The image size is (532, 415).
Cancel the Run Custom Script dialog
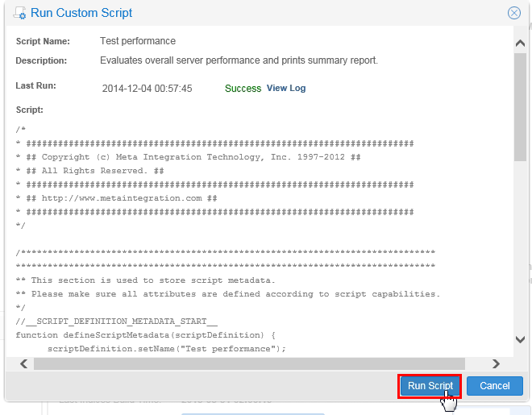(x=494, y=386)
